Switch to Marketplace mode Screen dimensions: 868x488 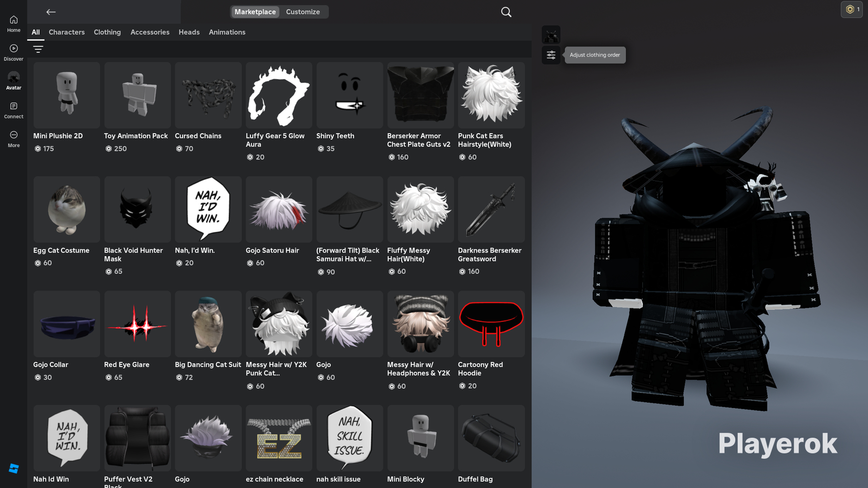255,12
